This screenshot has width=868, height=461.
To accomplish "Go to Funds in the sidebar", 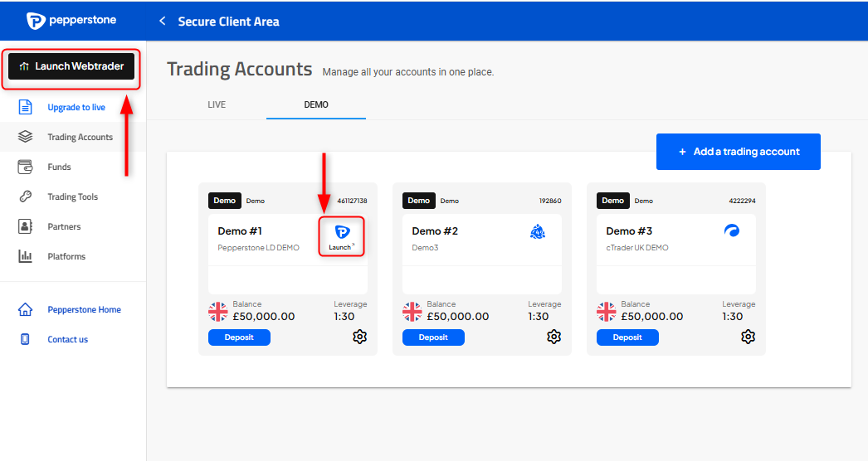I will click(x=59, y=167).
